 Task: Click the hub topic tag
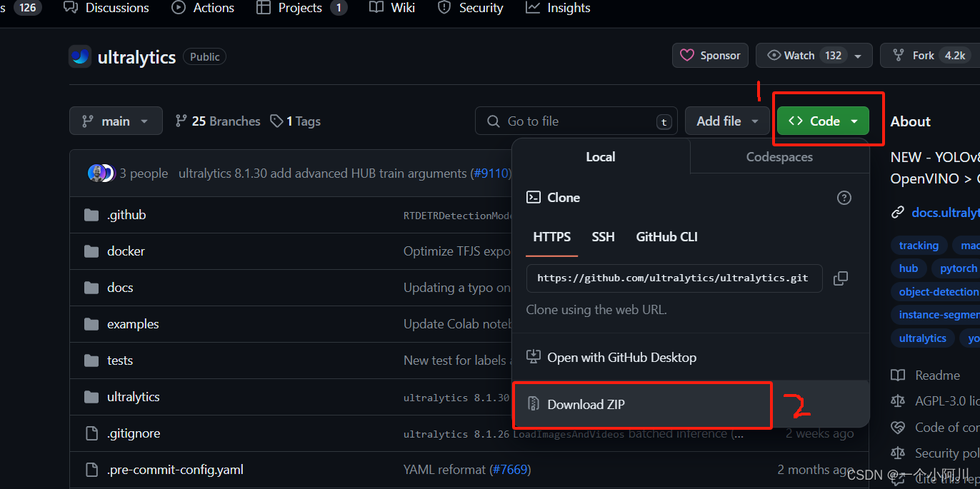[x=909, y=268]
